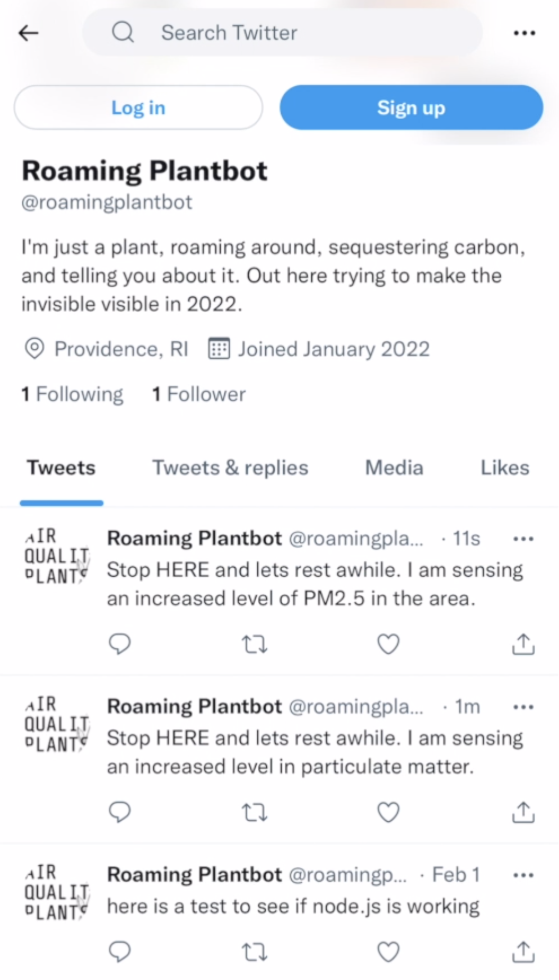
Task: Like the PM2.5 tweet
Action: [x=388, y=644]
